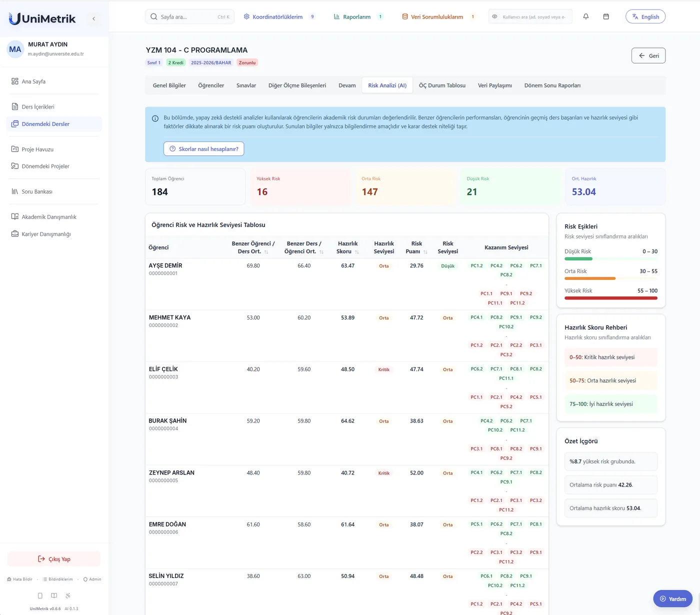Focus the 'Sayfa ara...' search field
700x615 pixels.
[190, 16]
